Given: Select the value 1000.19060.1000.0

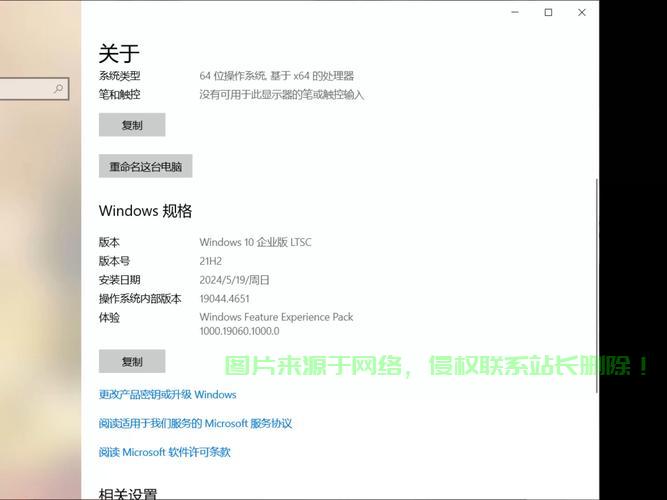Looking at the screenshot, I should (239, 331).
